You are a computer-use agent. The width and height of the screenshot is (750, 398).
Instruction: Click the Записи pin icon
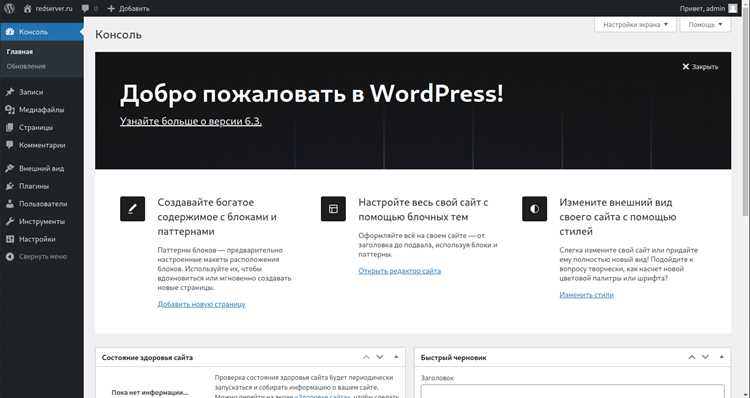[10, 92]
